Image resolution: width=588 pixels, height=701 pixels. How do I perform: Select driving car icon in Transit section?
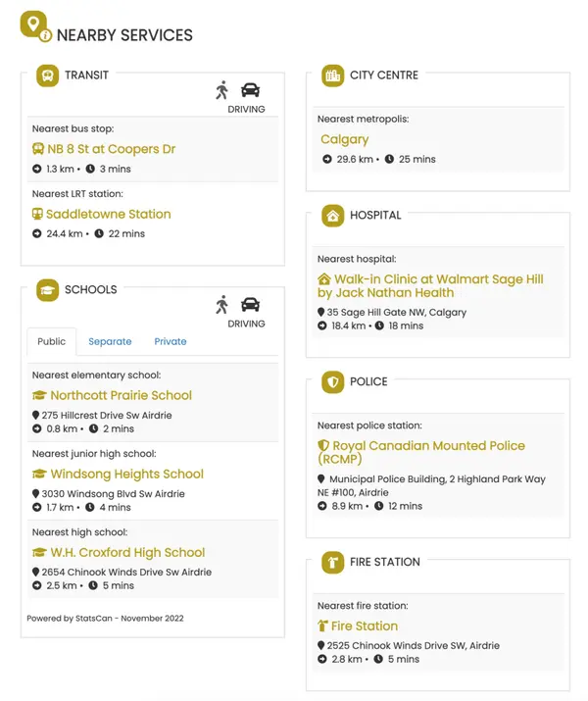click(x=250, y=90)
